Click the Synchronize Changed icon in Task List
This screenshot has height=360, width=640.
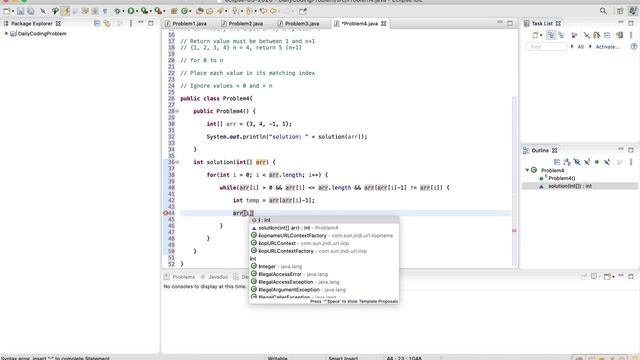pos(620,35)
